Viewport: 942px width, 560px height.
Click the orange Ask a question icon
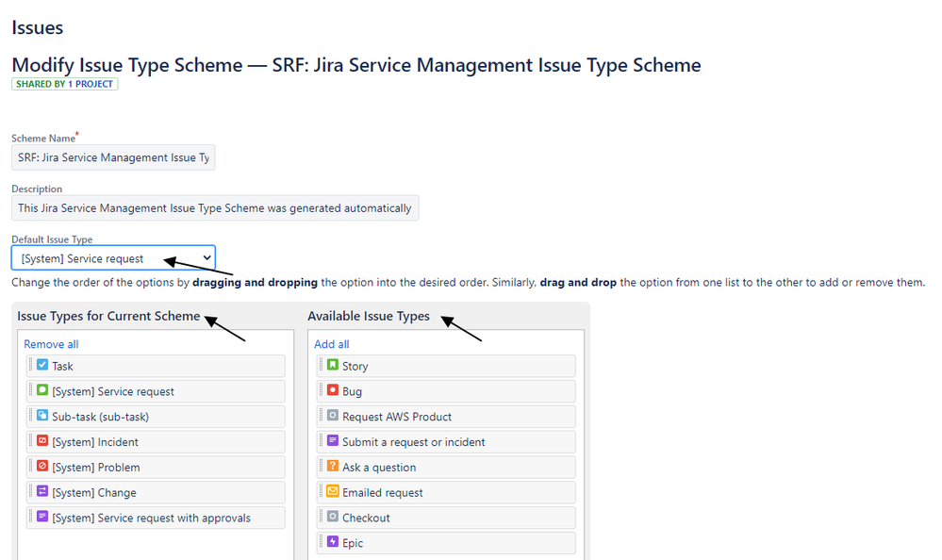point(332,466)
